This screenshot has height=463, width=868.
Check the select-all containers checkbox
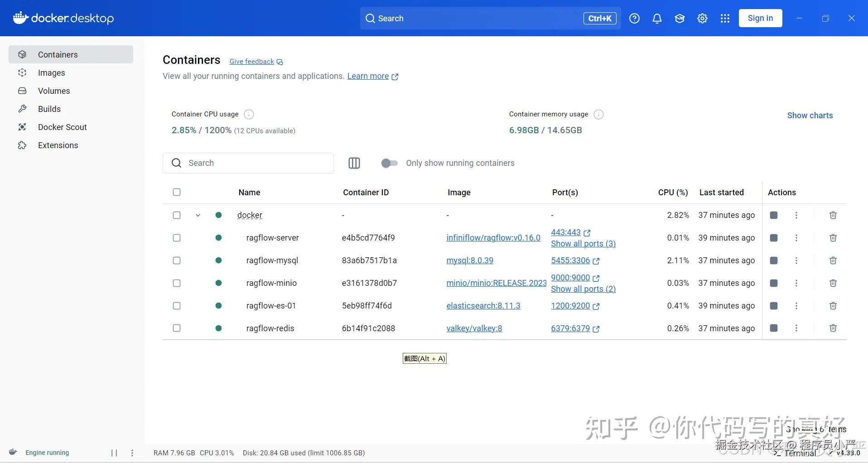(177, 192)
